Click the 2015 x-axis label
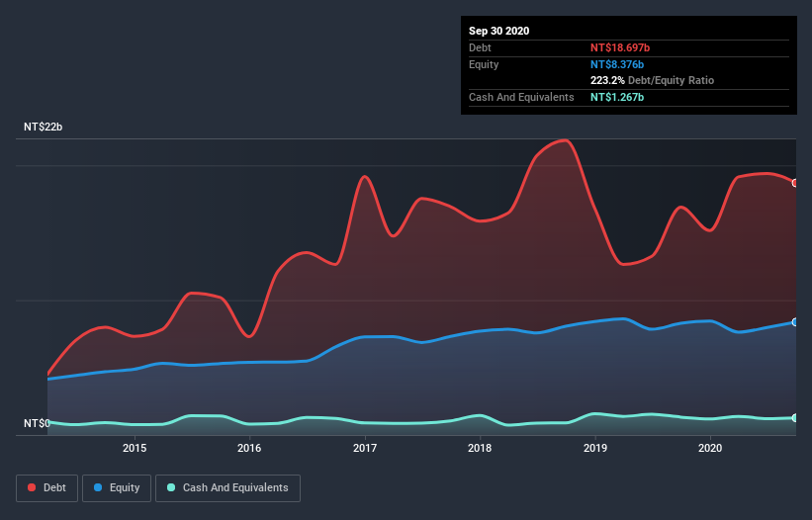Viewport: 812px width, 520px height. click(x=135, y=448)
